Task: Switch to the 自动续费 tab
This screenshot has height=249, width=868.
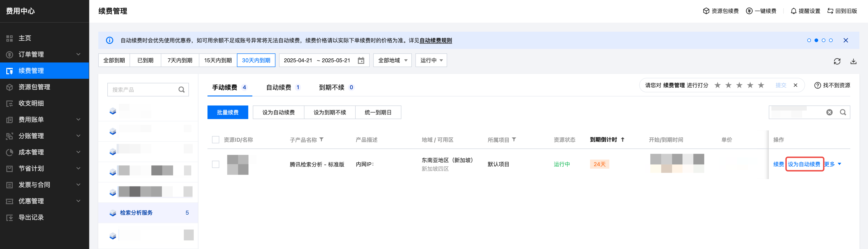Action: (283, 88)
